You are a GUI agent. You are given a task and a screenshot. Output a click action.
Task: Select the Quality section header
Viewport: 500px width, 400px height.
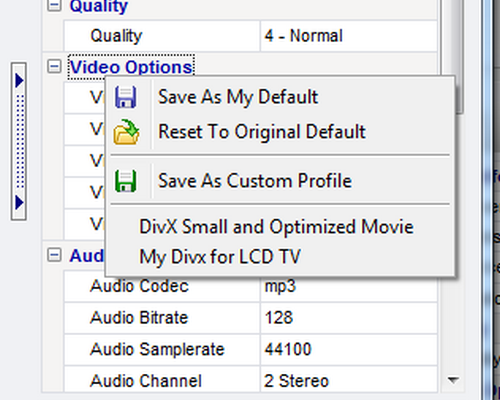pyautogui.click(x=98, y=6)
